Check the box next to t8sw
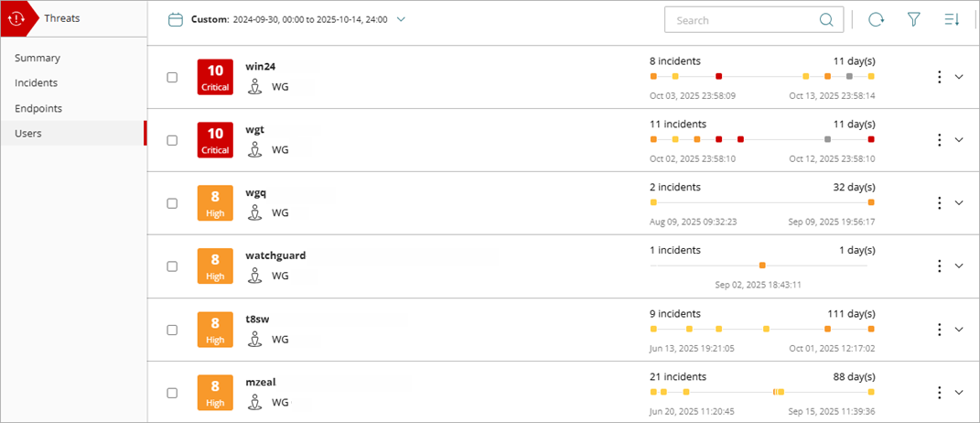Image resolution: width=980 pixels, height=423 pixels. click(172, 330)
